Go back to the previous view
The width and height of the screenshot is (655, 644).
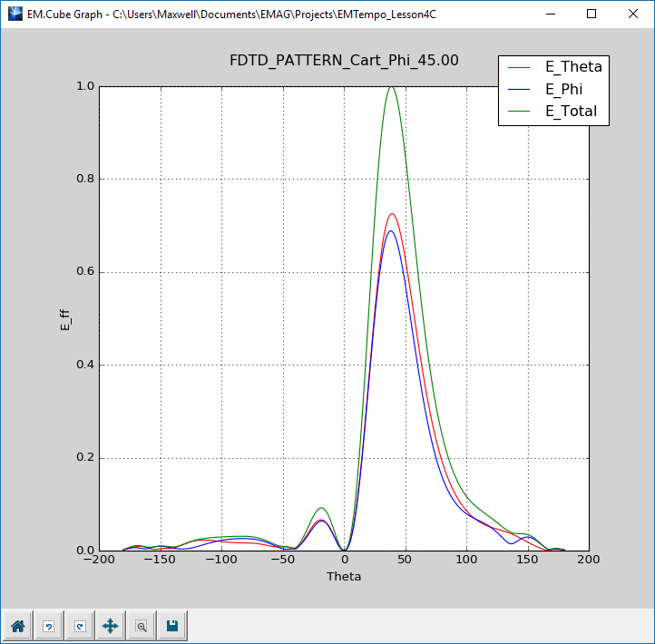tap(48, 625)
